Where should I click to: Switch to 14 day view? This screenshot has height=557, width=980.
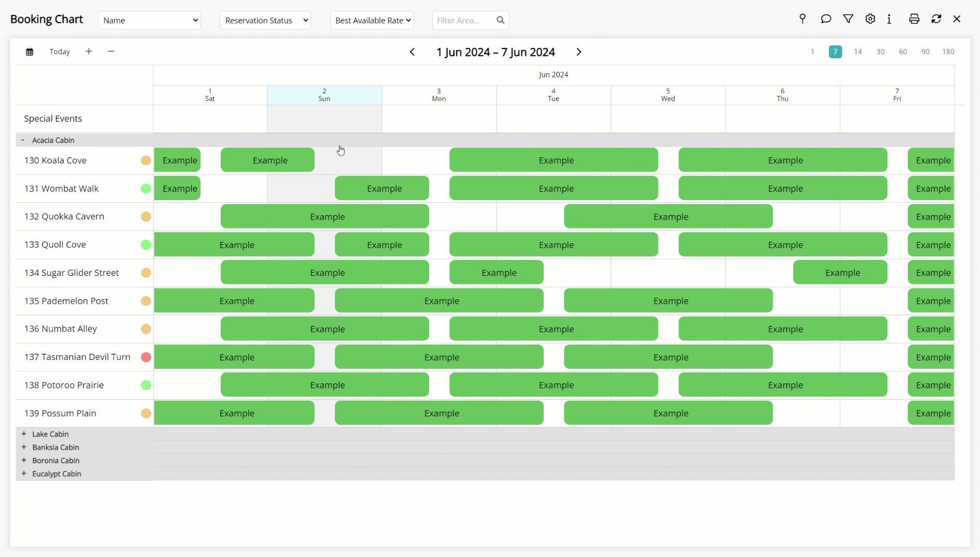(858, 52)
